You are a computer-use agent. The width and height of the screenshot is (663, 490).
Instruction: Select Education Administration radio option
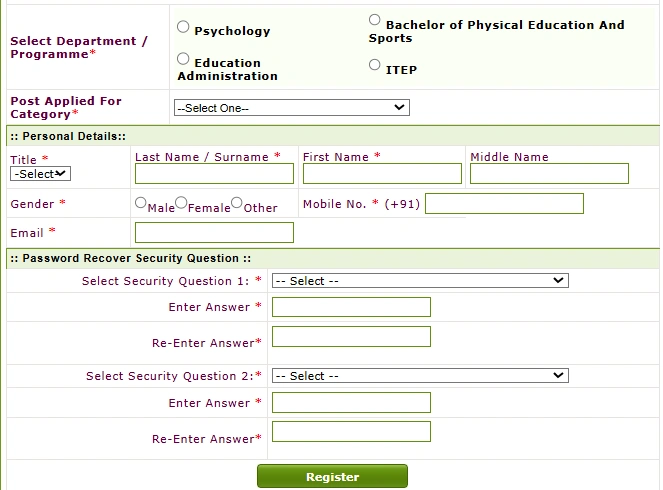[x=183, y=60]
